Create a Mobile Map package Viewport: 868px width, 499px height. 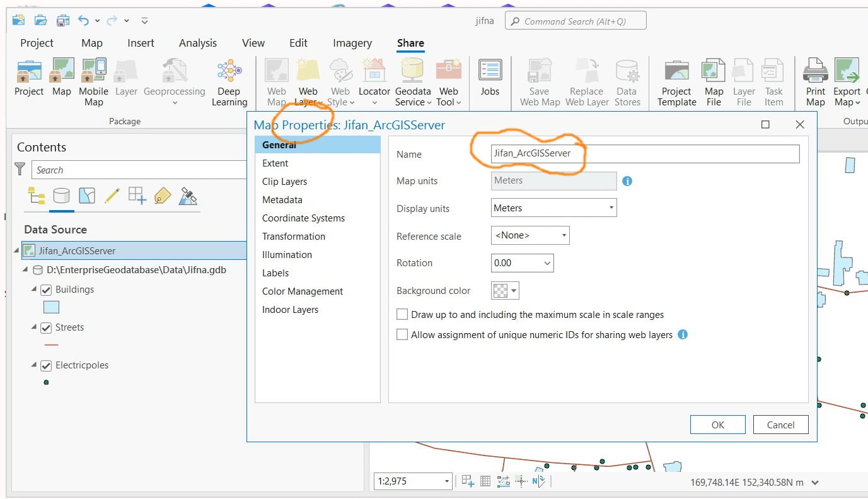(94, 71)
